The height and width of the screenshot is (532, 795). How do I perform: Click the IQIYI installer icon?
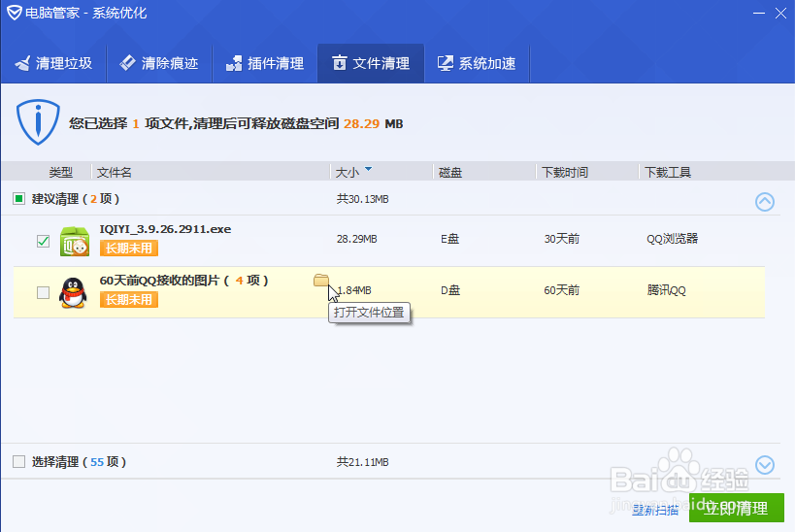[x=75, y=241]
